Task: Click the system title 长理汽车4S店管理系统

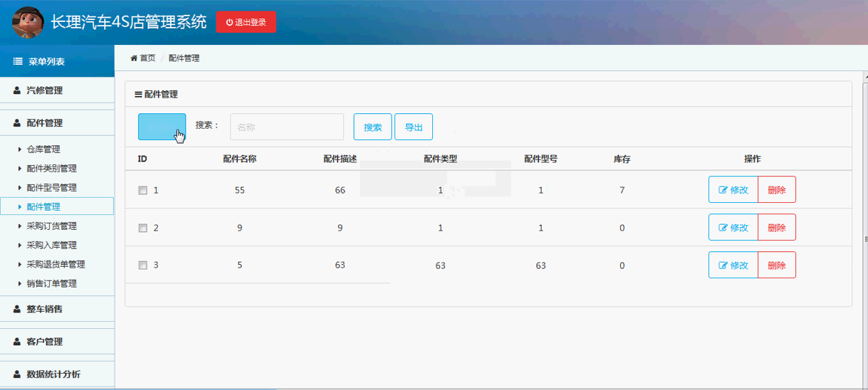Action: 129,22
